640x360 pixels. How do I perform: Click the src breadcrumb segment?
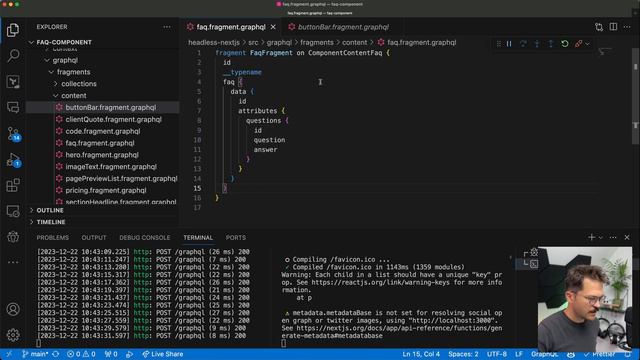pos(253,42)
